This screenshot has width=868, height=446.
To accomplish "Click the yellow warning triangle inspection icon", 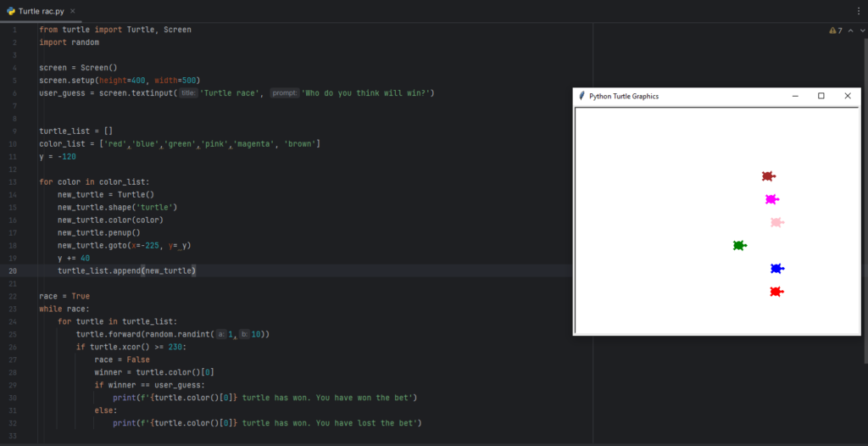I will tap(832, 30).
